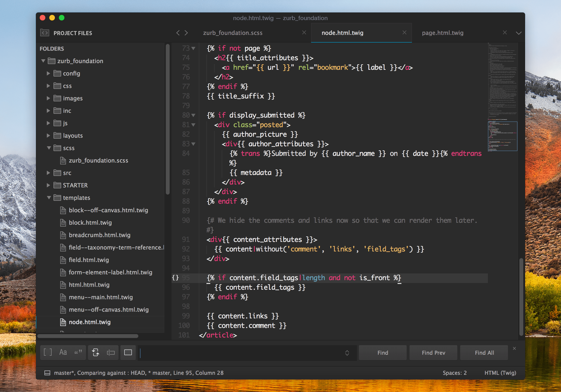
Task: Toggle regular expression search mode
Action: (x=48, y=352)
